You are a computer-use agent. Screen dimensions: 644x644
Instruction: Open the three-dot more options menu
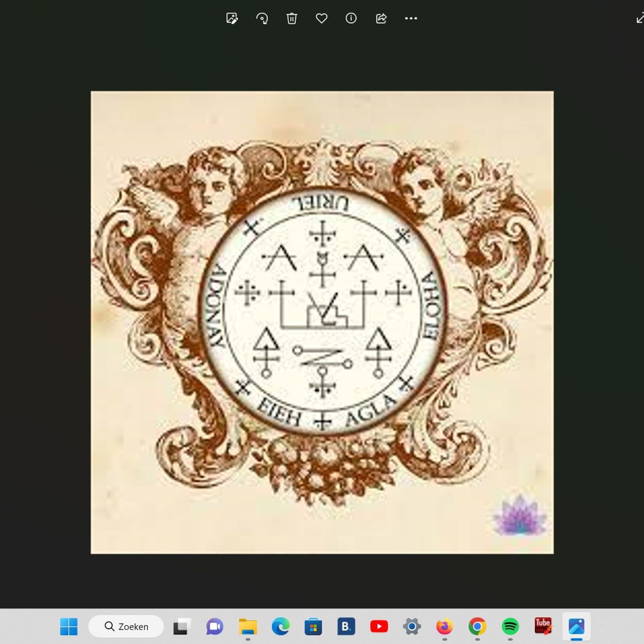[x=411, y=18]
